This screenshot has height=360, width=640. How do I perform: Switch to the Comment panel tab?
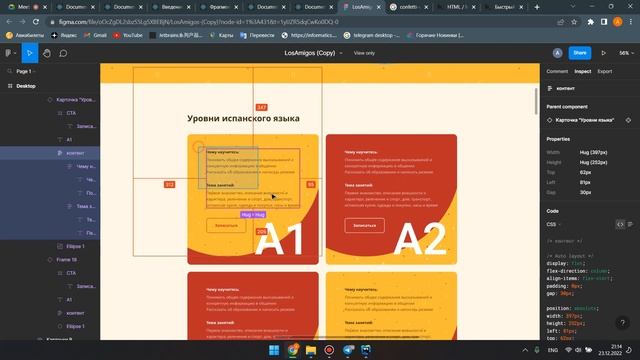coord(557,71)
